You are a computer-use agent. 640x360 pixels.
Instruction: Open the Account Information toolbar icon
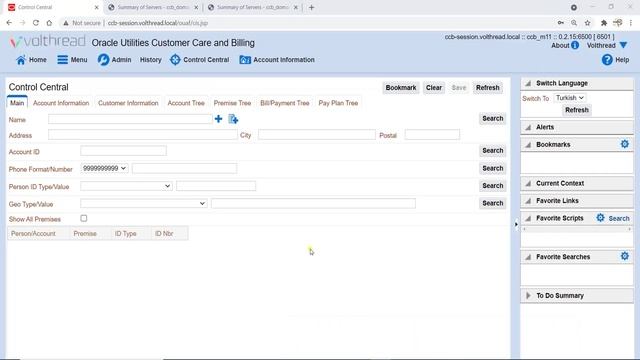(245, 60)
